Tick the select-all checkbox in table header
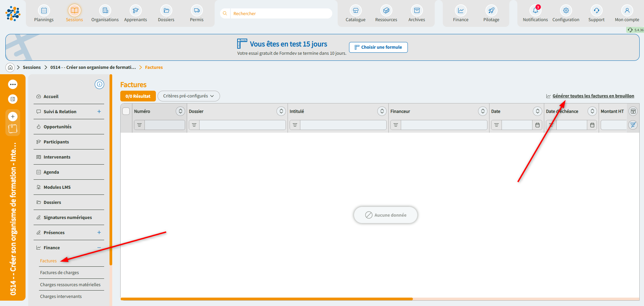644x306 pixels. click(x=126, y=111)
